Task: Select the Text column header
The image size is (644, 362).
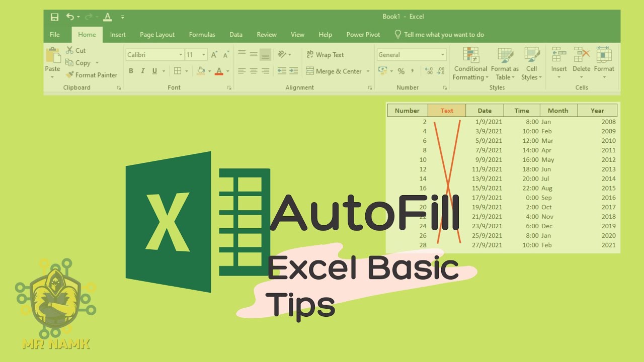Action: pyautogui.click(x=447, y=111)
